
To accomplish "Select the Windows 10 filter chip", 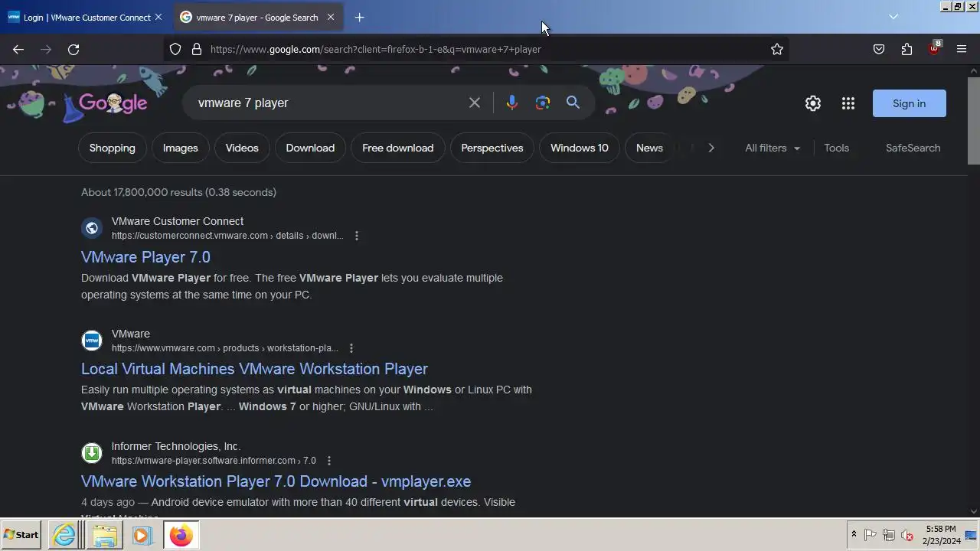I will coord(580,148).
